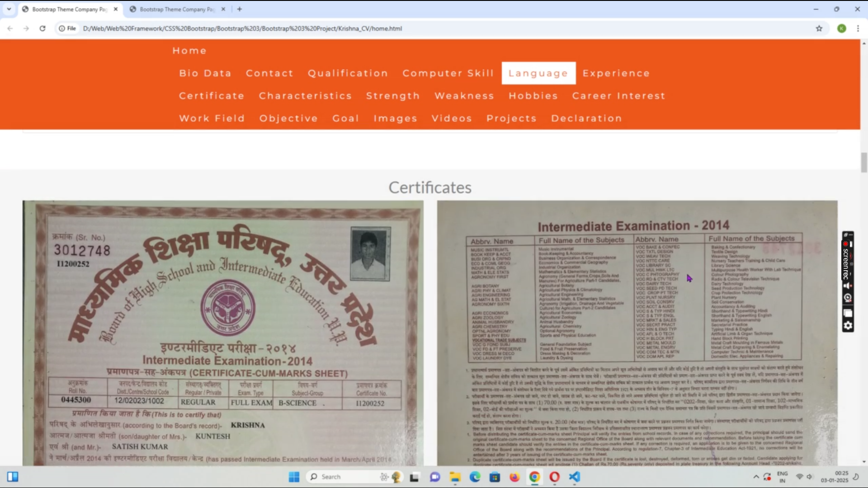Navigate to Computer Skill section
This screenshot has width=868, height=488.
[448, 73]
